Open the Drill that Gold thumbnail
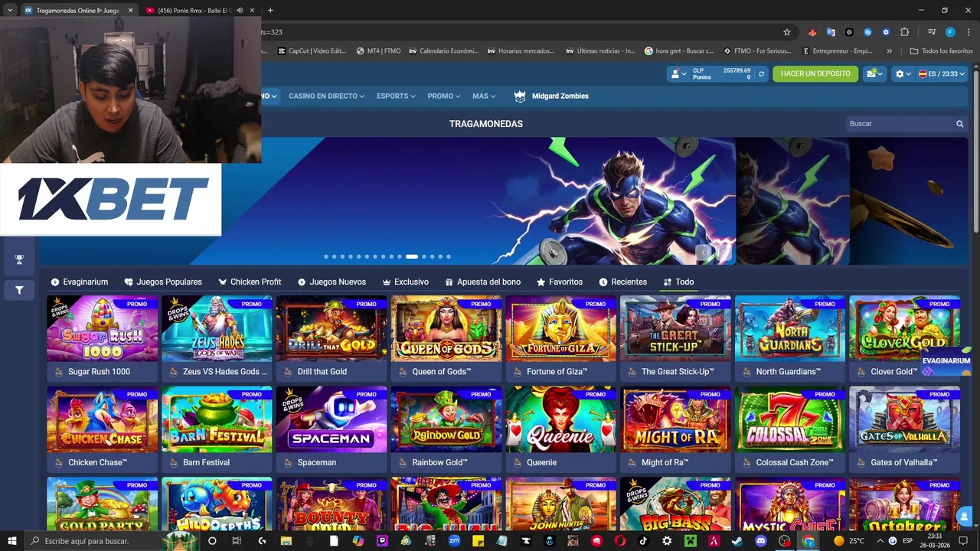This screenshot has height=551, width=980. (332, 328)
